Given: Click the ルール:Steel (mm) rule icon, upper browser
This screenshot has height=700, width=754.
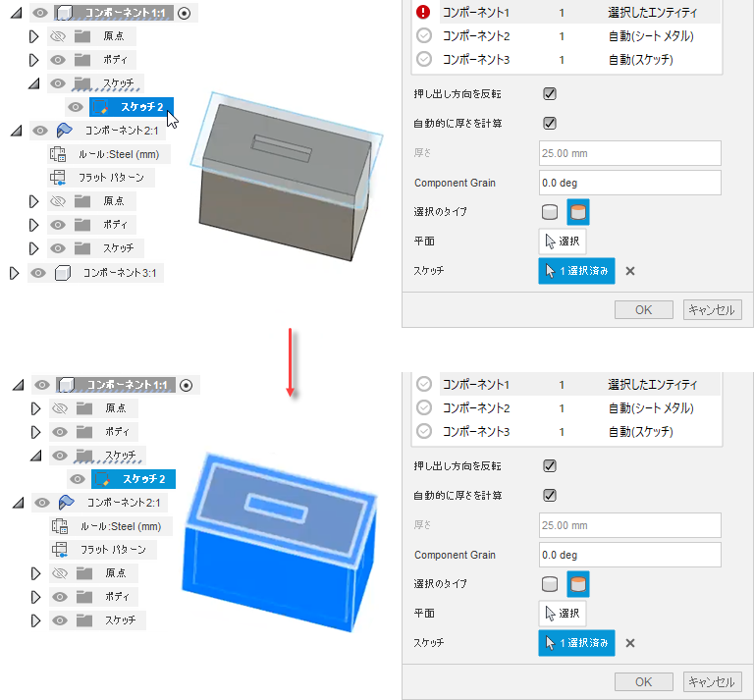Looking at the screenshot, I should [58, 154].
